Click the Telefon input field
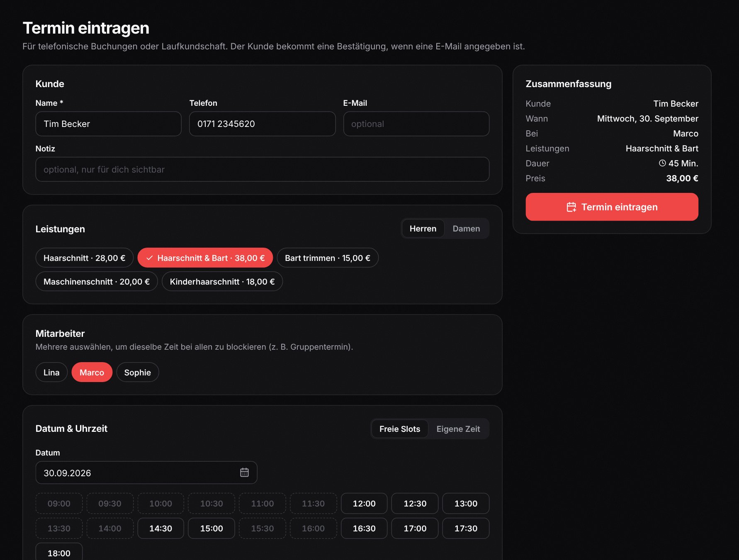Image resolution: width=739 pixels, height=560 pixels. [x=262, y=124]
